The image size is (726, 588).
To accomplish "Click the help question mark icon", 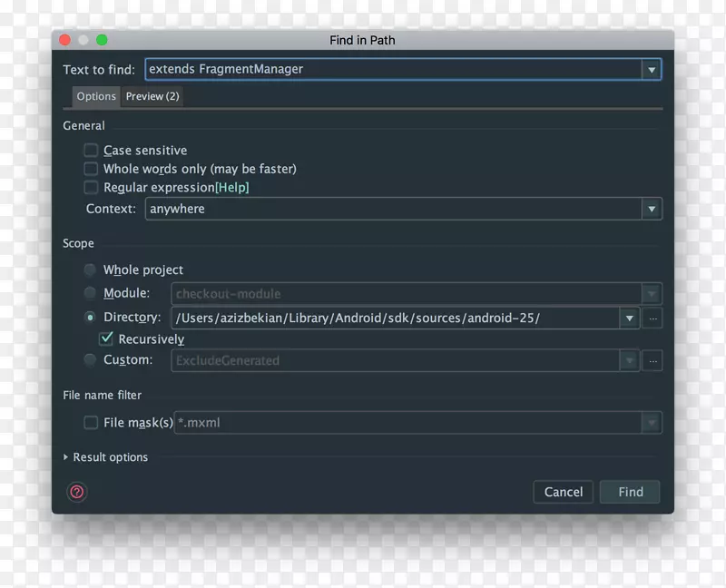I will (77, 492).
